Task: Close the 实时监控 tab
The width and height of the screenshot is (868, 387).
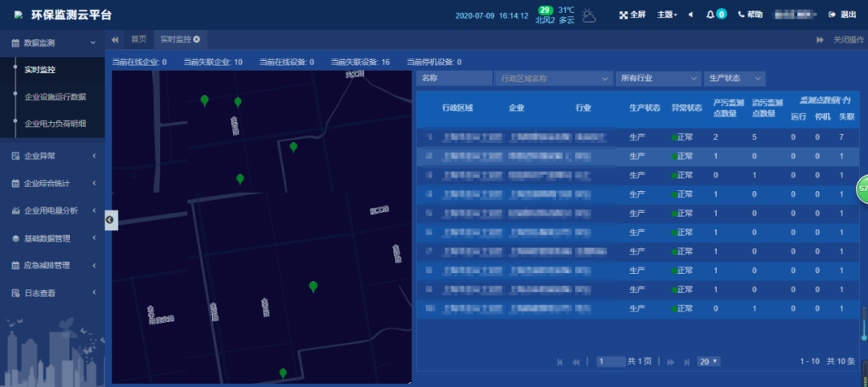Action: pos(196,39)
